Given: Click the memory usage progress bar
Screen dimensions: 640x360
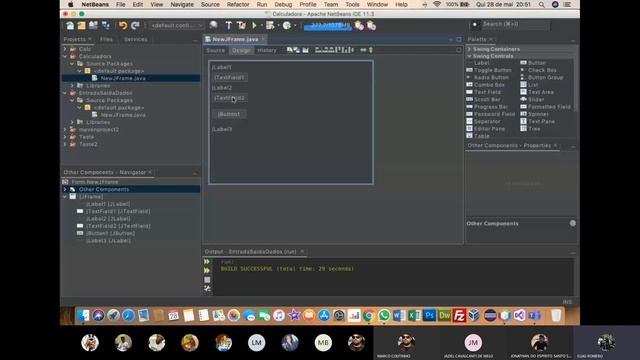Looking at the screenshot, I should click(x=327, y=26).
